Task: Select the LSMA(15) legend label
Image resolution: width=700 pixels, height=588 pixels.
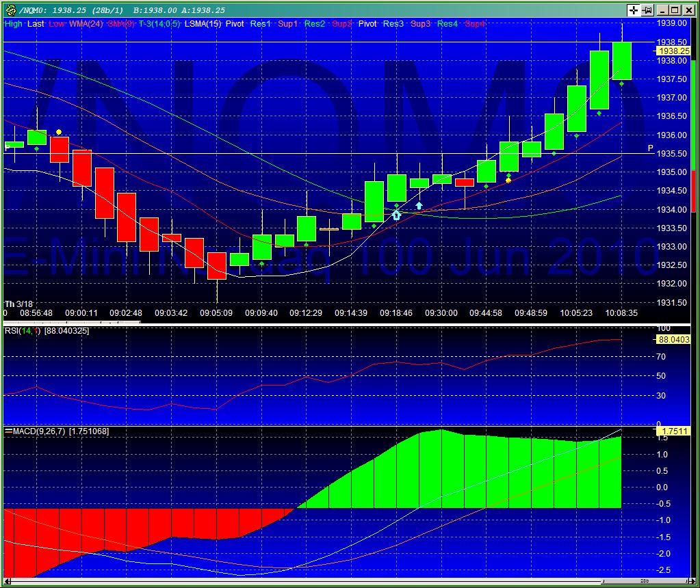Action: [x=203, y=24]
